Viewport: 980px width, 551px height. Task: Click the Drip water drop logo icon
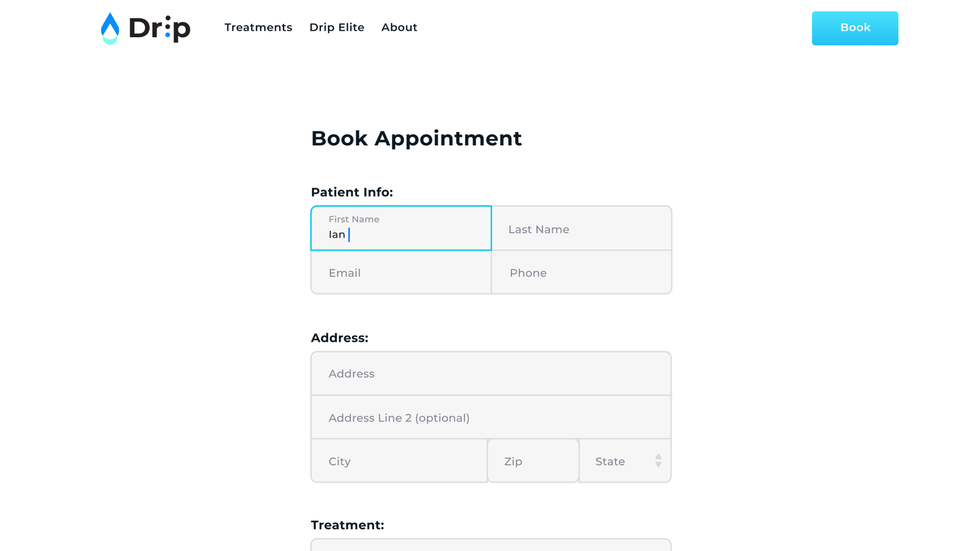tap(110, 29)
